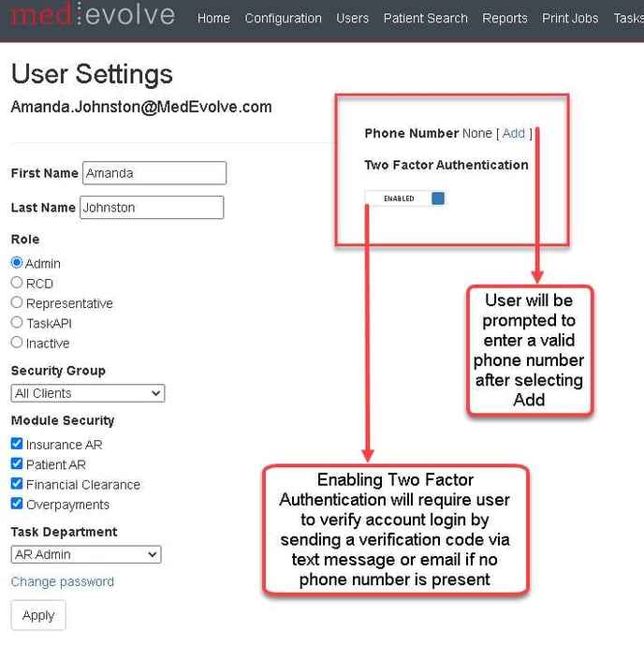This screenshot has width=644, height=645.
Task: Open Patient Search in navigation bar
Action: pyautogui.click(x=425, y=19)
